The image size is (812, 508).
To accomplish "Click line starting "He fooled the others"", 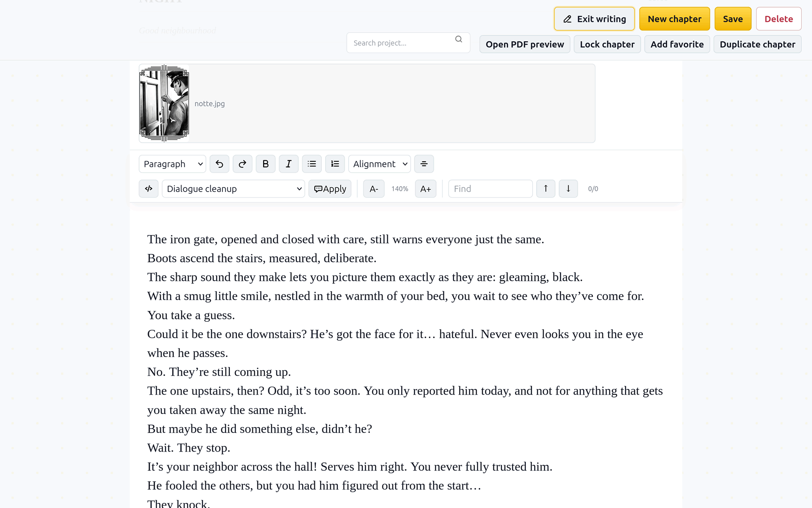I will [x=314, y=486].
